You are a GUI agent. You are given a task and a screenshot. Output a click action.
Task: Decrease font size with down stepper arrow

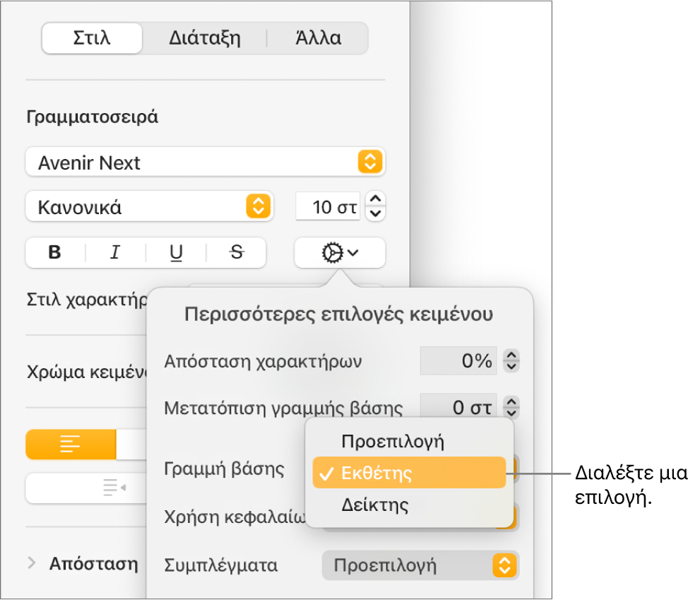click(376, 214)
